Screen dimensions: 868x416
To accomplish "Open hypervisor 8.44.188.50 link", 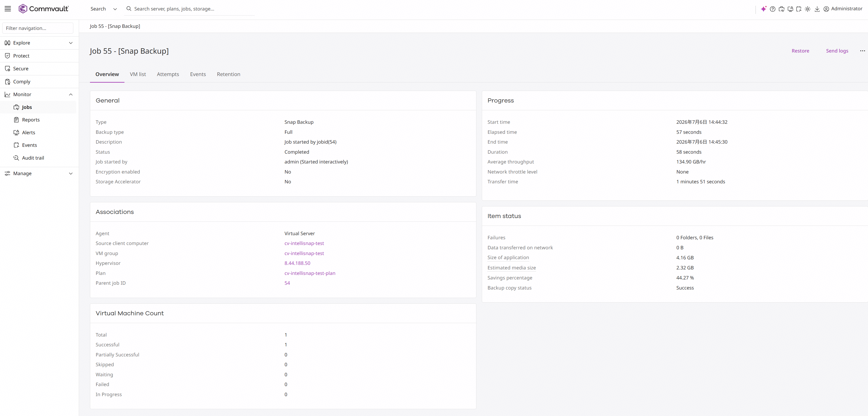I will pyautogui.click(x=297, y=263).
